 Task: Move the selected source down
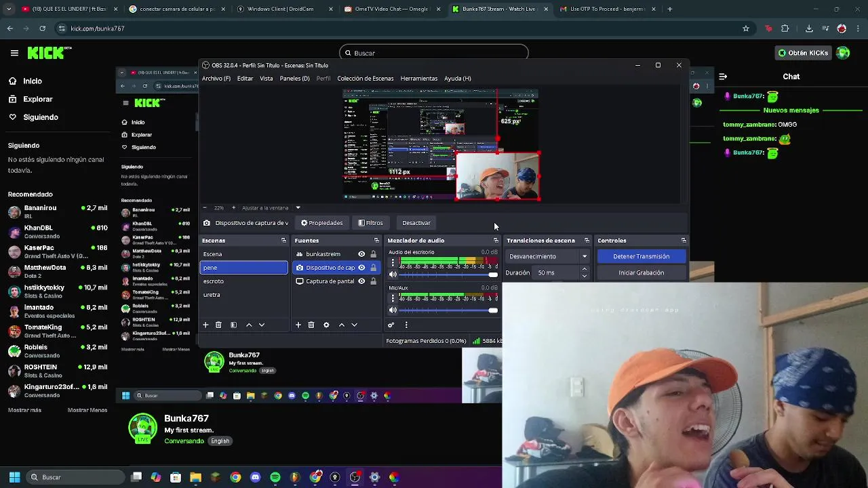354,325
